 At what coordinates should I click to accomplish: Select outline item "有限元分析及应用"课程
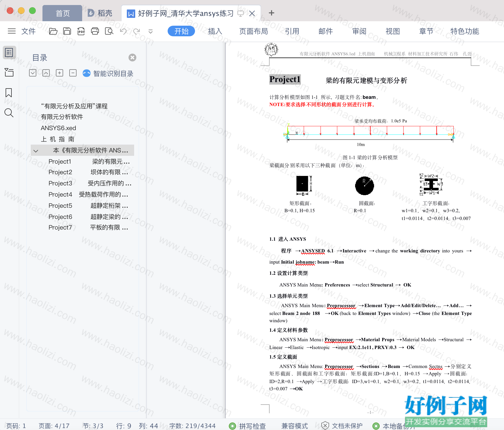(x=74, y=106)
